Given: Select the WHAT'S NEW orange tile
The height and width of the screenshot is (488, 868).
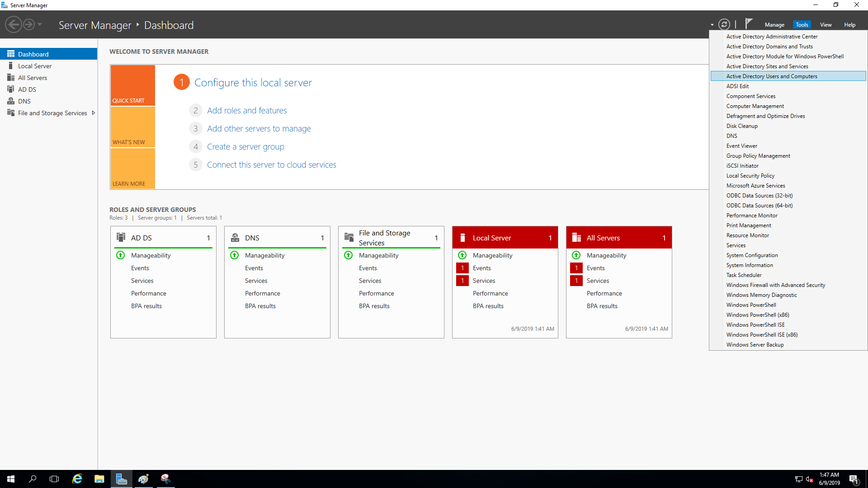Looking at the screenshot, I should 132,127.
